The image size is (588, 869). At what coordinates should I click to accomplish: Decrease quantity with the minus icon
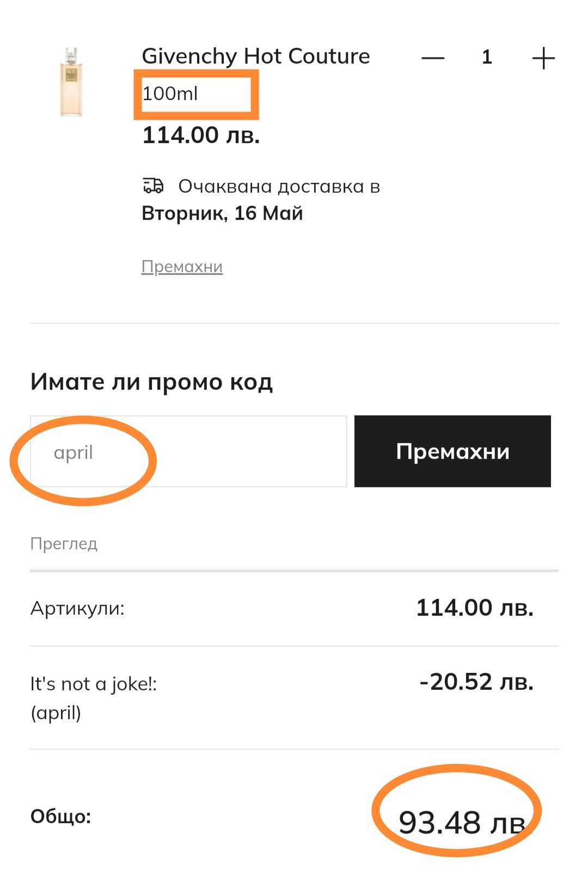pos(433,58)
